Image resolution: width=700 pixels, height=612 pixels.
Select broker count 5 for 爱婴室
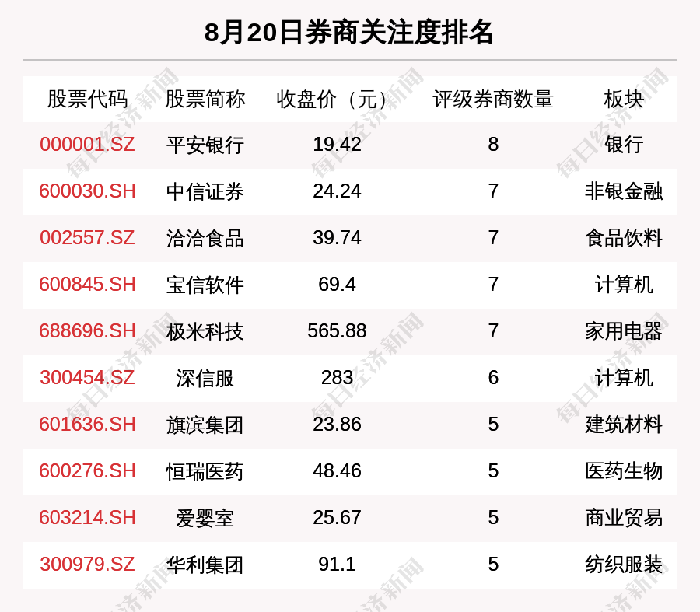[493, 517]
